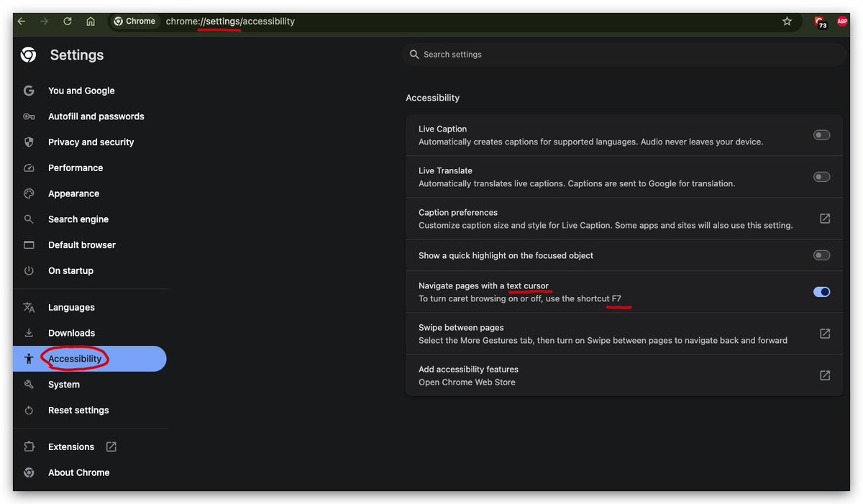The image size is (863, 504).
Task: Open the System settings section
Action: point(64,384)
